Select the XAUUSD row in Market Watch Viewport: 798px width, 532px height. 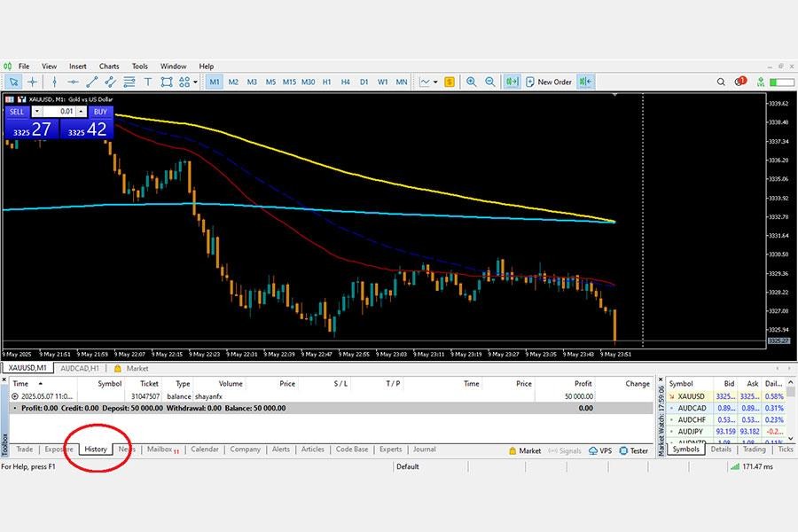coord(691,396)
